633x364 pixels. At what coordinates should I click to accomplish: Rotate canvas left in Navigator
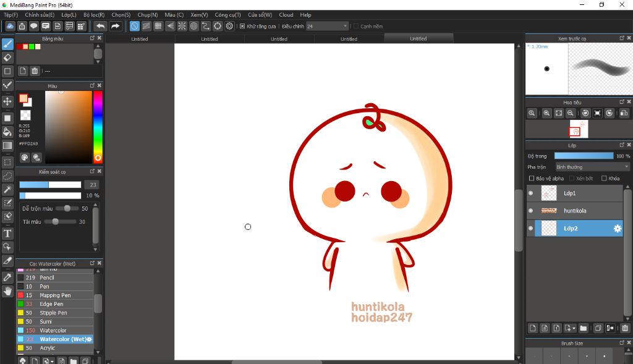(x=585, y=113)
